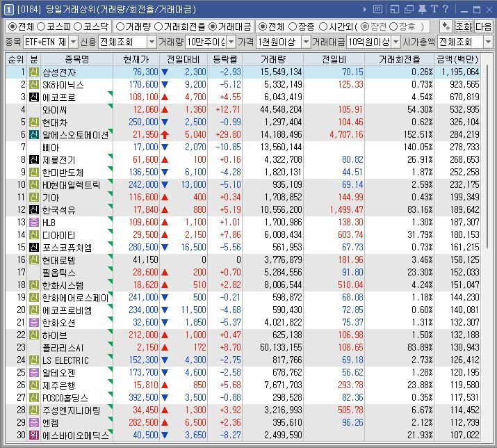Click the 조회 search button
This screenshot has width=497, height=448.
[x=464, y=26]
